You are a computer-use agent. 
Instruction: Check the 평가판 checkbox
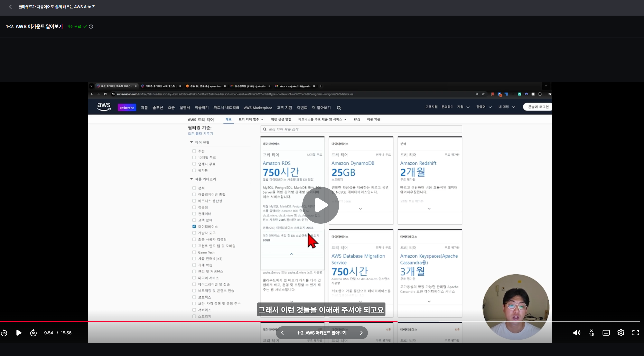point(194,170)
